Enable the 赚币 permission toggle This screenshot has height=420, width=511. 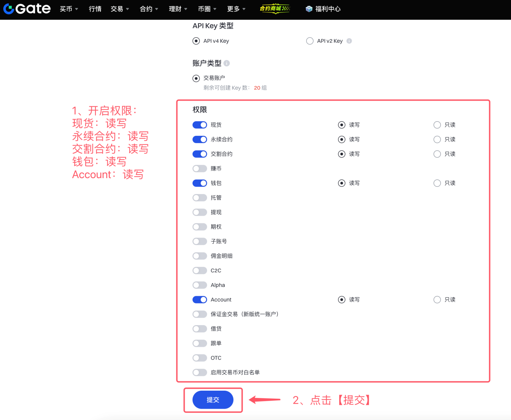click(200, 168)
